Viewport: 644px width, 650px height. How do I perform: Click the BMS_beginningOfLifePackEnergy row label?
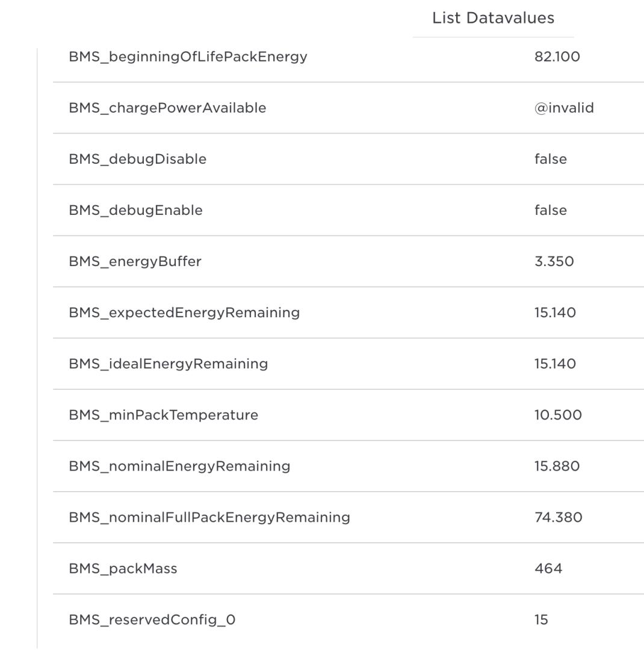(x=188, y=57)
